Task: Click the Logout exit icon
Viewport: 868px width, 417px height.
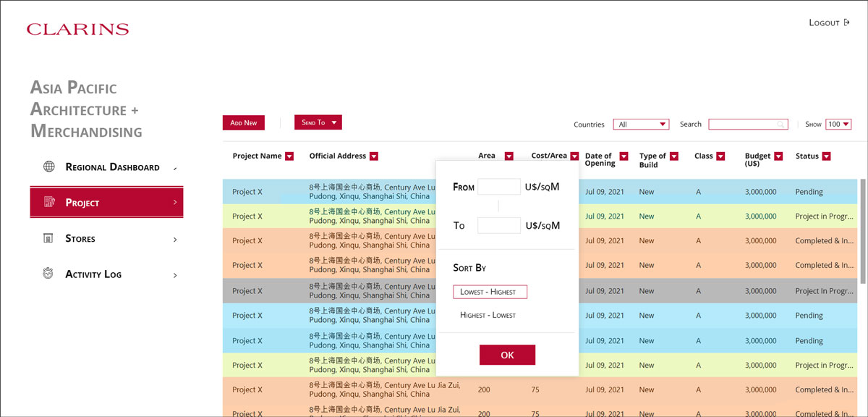Action: point(846,22)
